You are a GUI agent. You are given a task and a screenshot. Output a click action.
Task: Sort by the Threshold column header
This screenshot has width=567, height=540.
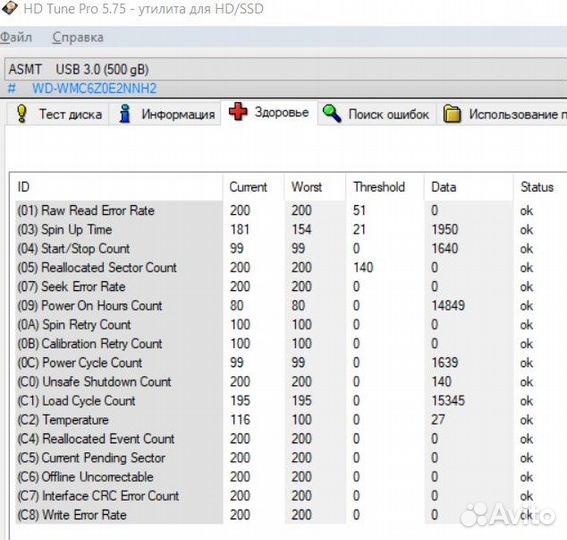(379, 187)
